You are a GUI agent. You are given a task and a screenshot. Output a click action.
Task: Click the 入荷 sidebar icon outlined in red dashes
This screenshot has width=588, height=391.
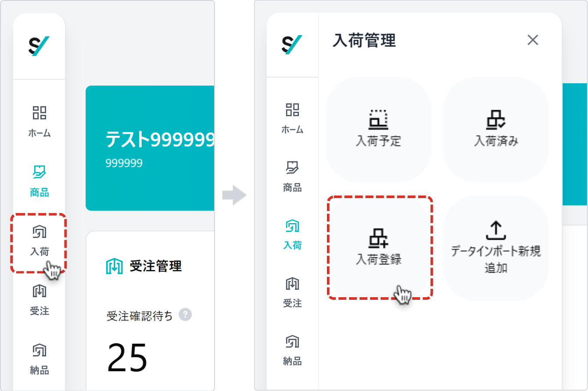tap(39, 240)
